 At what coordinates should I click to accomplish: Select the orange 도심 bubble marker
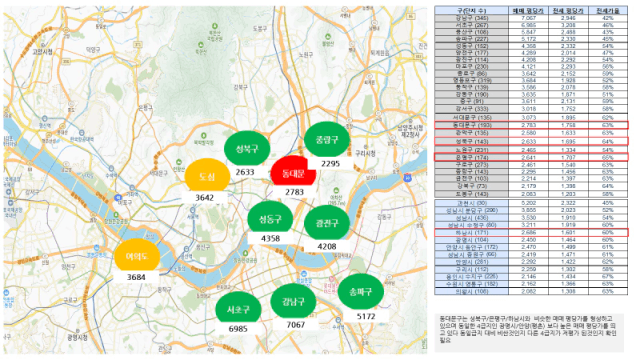tap(207, 176)
